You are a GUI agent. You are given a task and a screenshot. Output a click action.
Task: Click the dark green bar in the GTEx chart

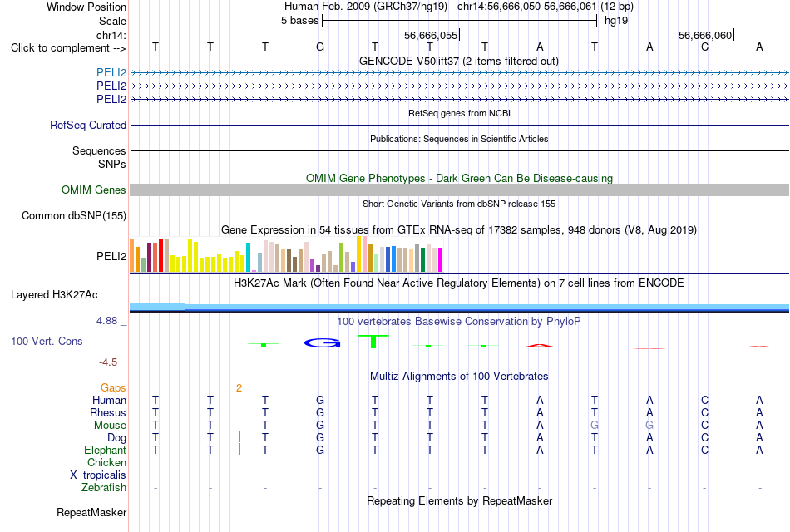(422, 259)
